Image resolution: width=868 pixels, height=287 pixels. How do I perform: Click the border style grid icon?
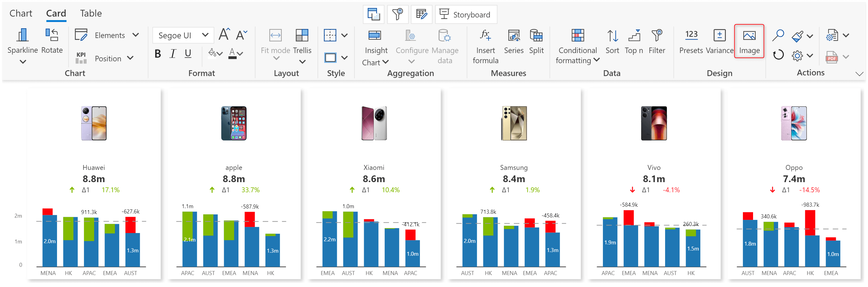pyautogui.click(x=330, y=35)
